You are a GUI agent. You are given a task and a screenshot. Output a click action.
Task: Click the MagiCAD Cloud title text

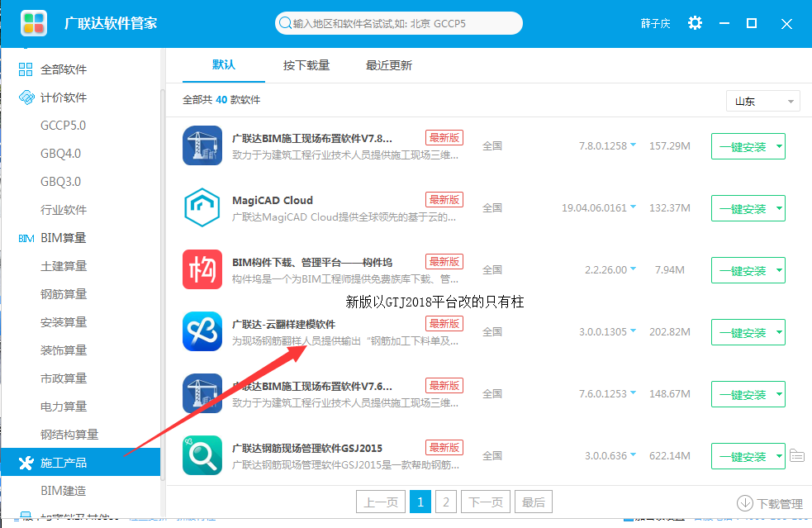click(273, 200)
